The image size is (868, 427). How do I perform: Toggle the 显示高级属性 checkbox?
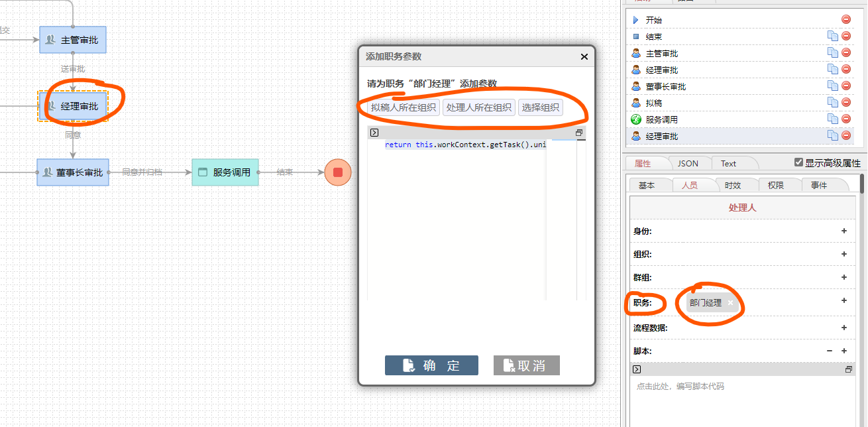pos(799,162)
